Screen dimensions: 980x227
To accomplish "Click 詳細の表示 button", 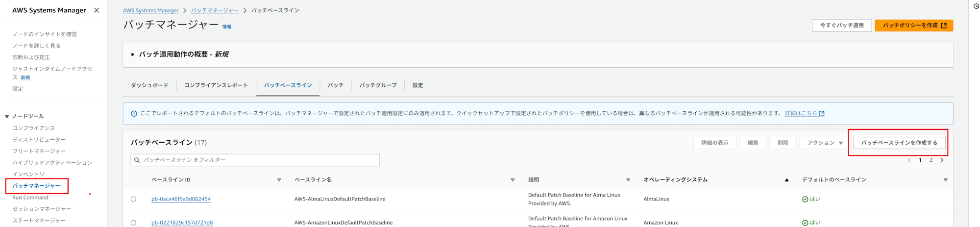I will pos(715,143).
